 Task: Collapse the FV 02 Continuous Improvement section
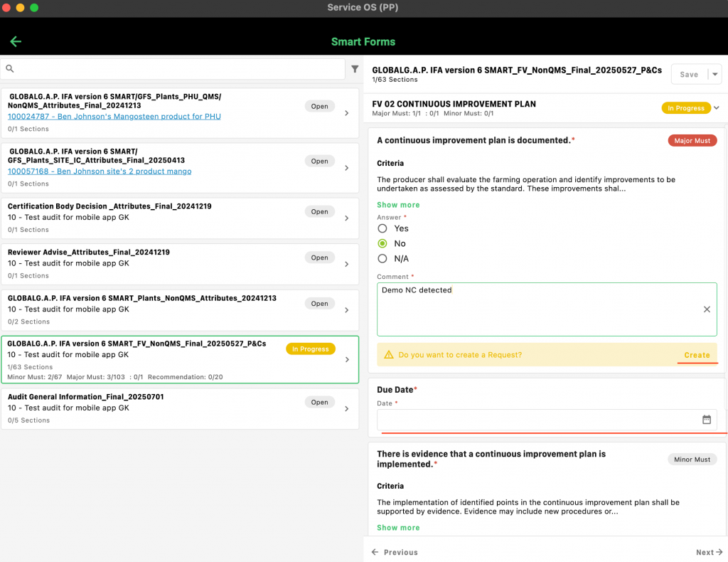pyautogui.click(x=717, y=108)
